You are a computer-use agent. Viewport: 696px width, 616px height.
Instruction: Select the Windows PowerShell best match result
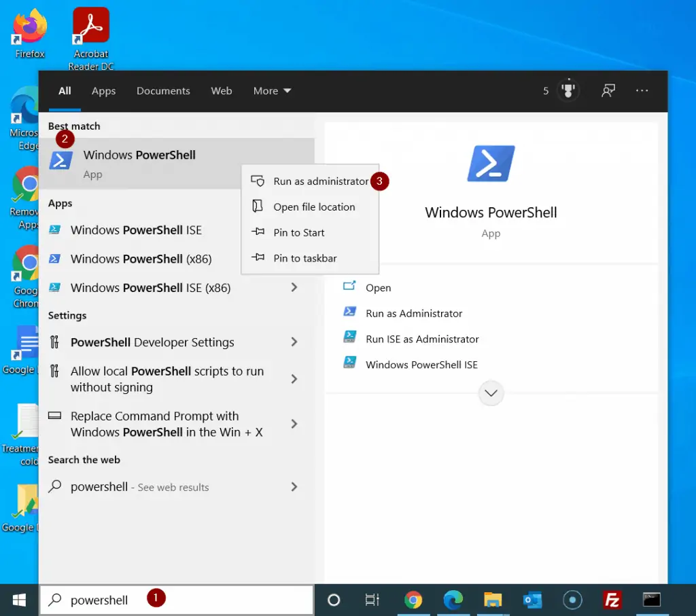[177, 163]
